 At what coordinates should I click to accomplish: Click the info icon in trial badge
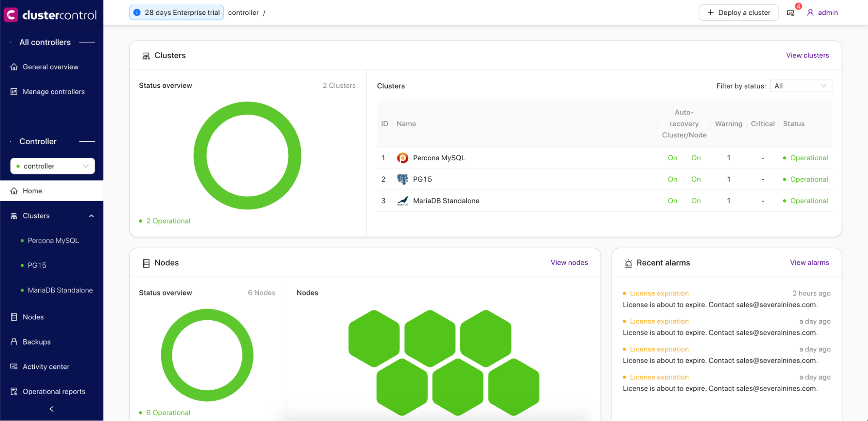137,13
